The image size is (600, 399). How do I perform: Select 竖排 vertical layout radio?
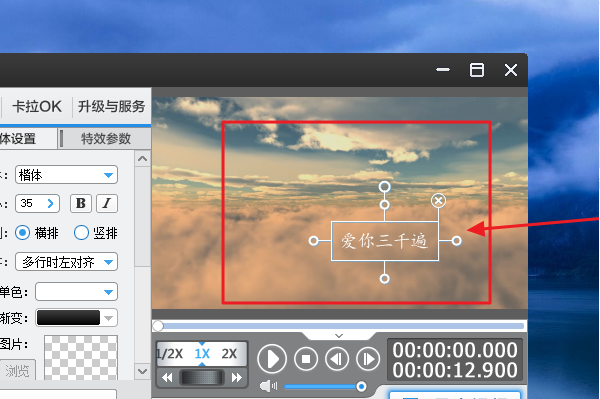81,233
